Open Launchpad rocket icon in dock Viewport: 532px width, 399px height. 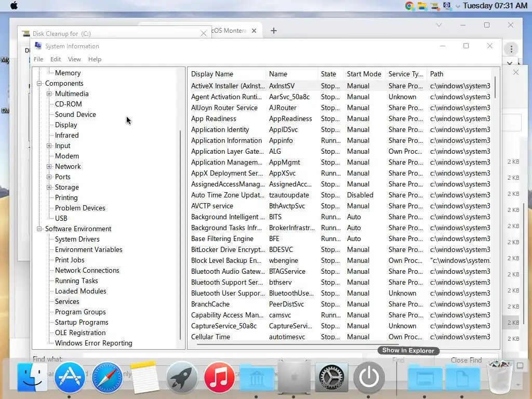tap(181, 377)
